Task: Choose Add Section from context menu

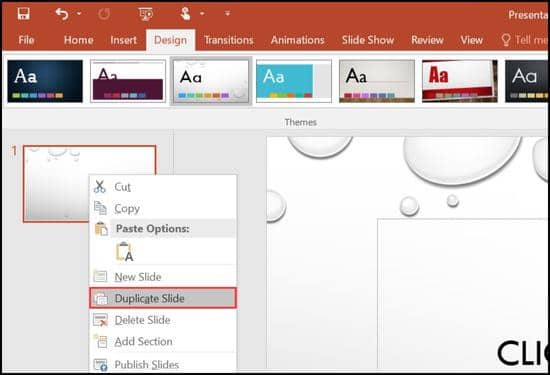Action: pos(163,341)
